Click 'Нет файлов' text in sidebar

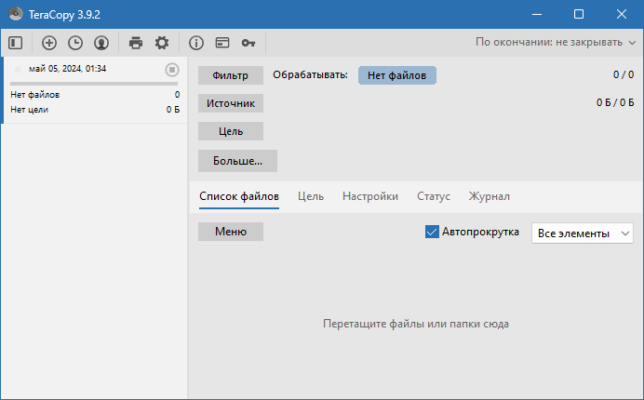pos(35,95)
